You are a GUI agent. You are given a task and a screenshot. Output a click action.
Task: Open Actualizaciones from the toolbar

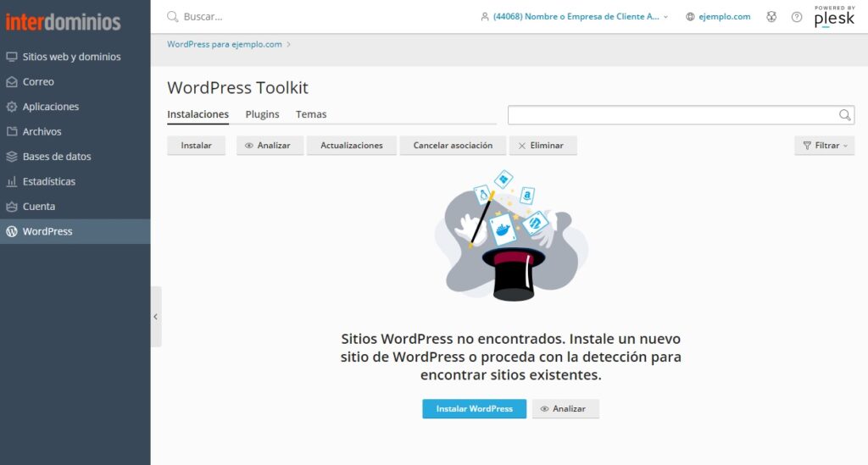(x=352, y=146)
